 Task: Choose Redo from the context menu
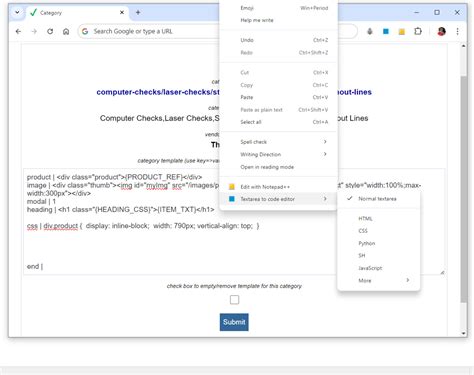point(278,53)
